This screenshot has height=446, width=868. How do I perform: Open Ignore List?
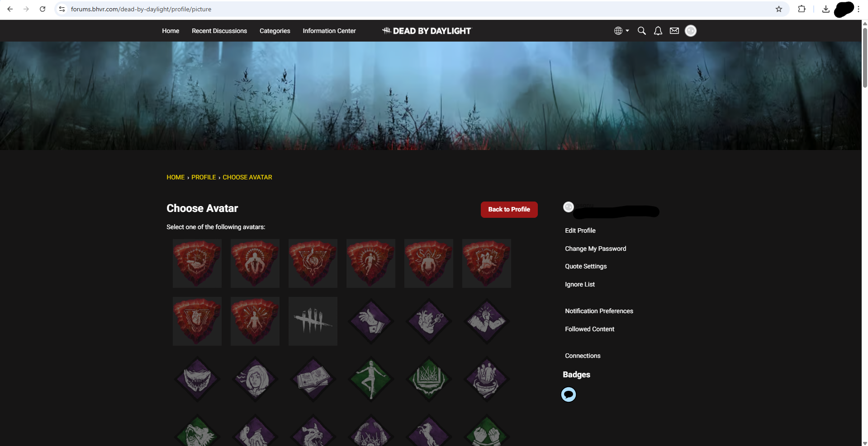coord(580,284)
